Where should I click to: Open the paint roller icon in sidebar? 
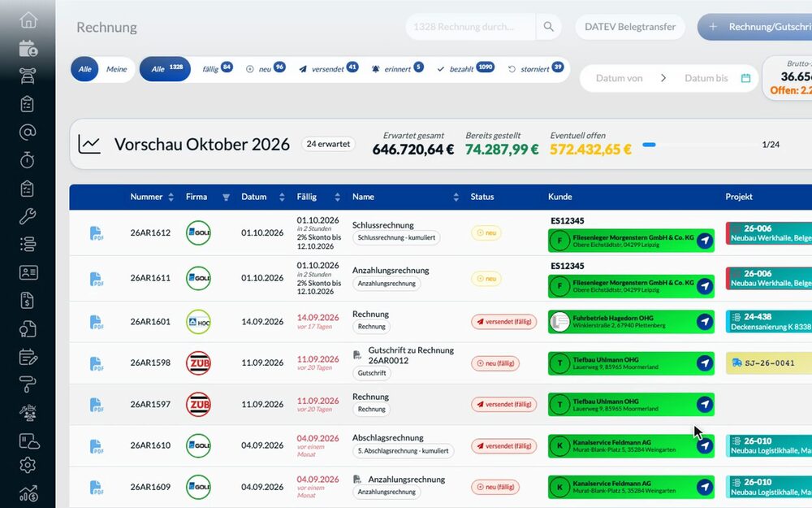[x=28, y=384]
